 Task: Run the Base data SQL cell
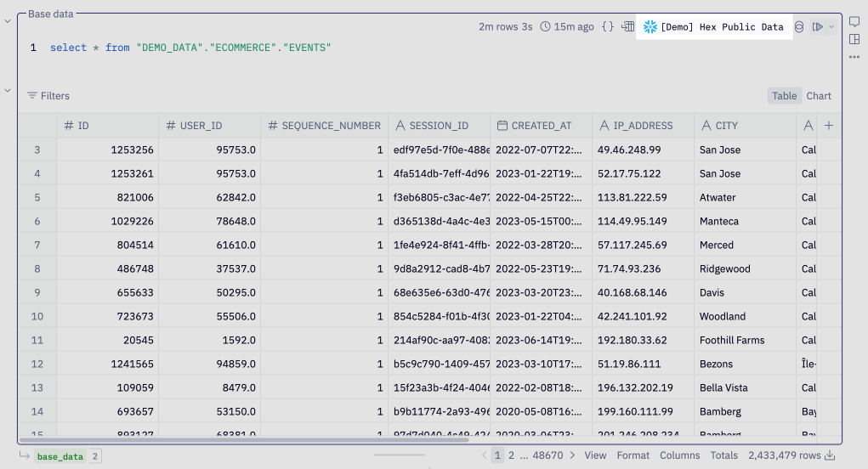pyautogui.click(x=818, y=26)
